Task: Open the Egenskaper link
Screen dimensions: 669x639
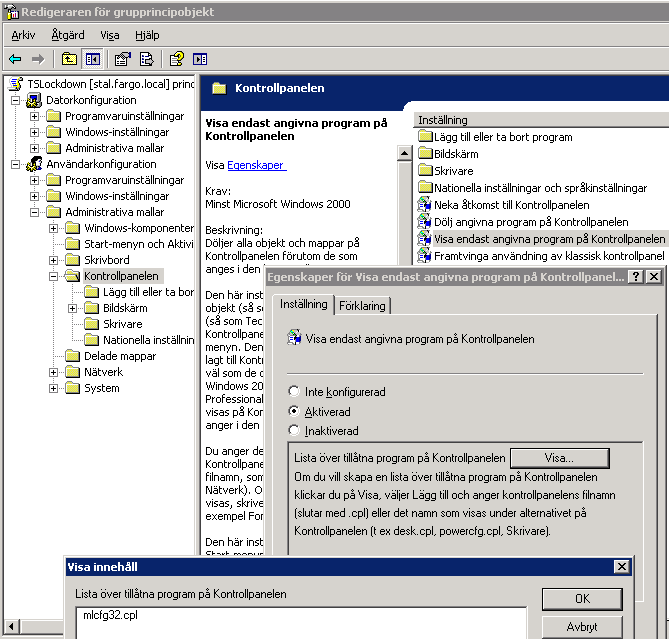Action: [256, 165]
